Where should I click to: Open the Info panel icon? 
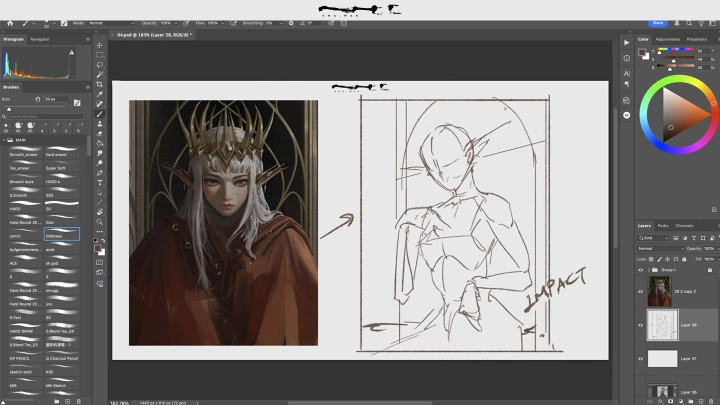pyautogui.click(x=627, y=58)
